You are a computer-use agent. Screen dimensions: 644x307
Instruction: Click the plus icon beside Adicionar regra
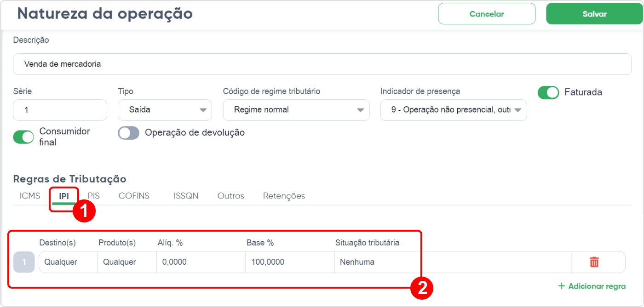tap(561, 286)
